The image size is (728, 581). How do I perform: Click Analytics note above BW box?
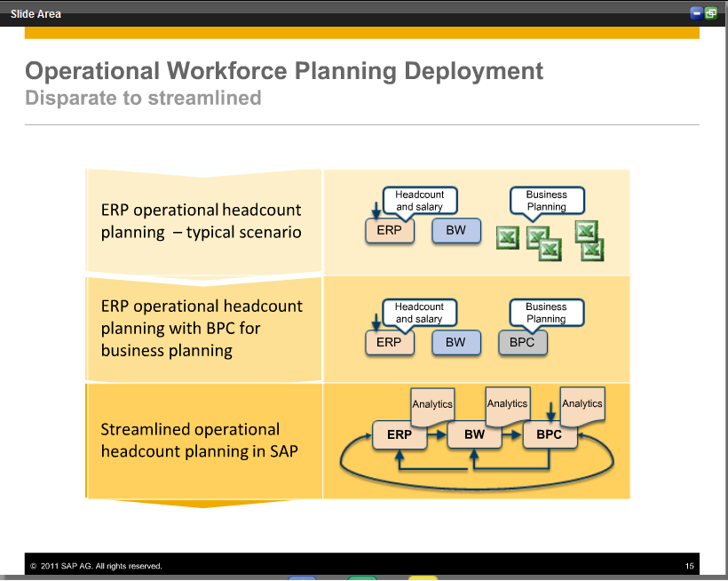click(x=507, y=403)
